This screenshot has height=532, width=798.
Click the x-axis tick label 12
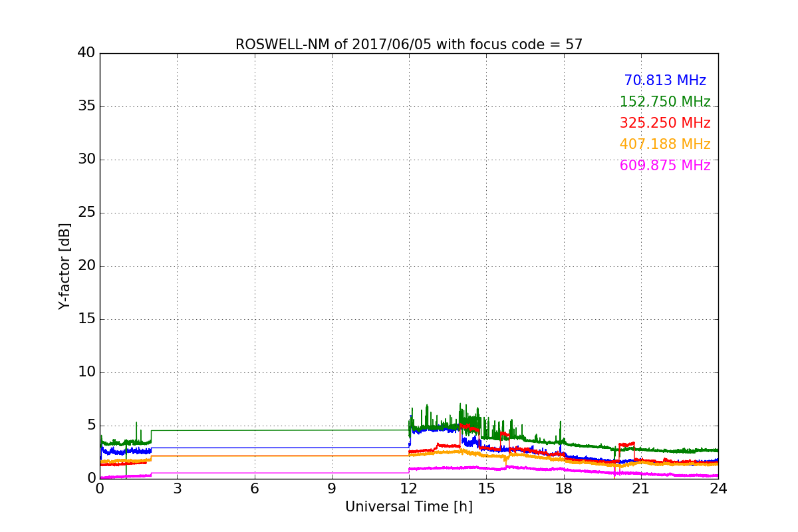409,489
